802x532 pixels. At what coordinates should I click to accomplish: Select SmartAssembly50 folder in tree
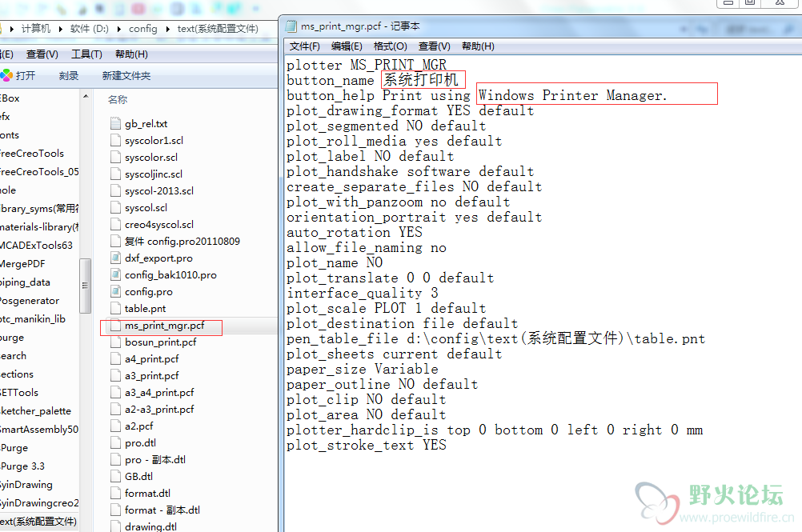point(39,430)
